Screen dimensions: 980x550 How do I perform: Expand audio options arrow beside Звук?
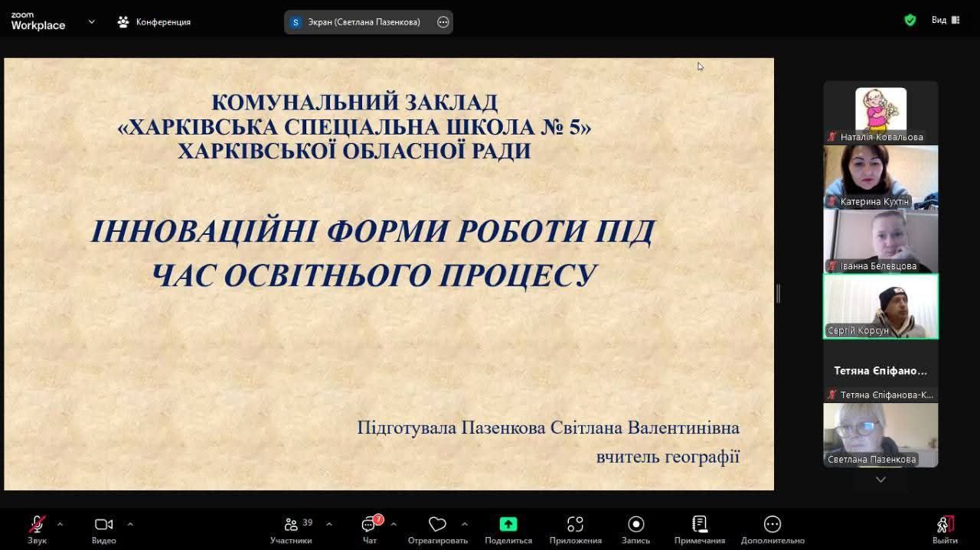(x=60, y=525)
